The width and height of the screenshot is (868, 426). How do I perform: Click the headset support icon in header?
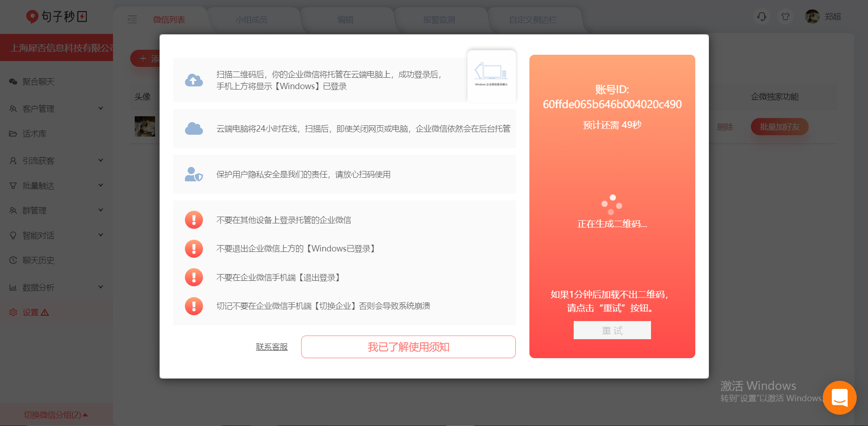tap(762, 17)
